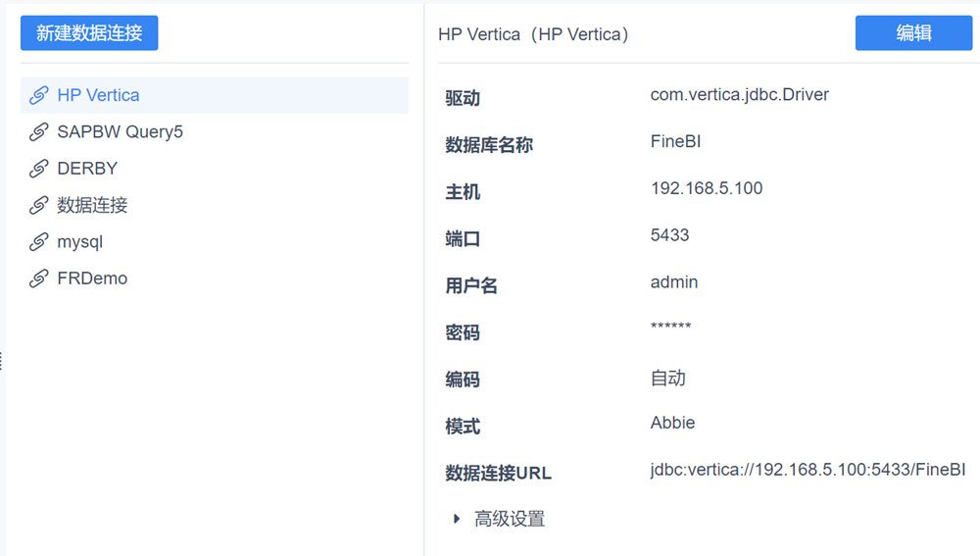The image size is (980, 556).
Task: Click the link icon beside 数据连接
Action: (39, 205)
